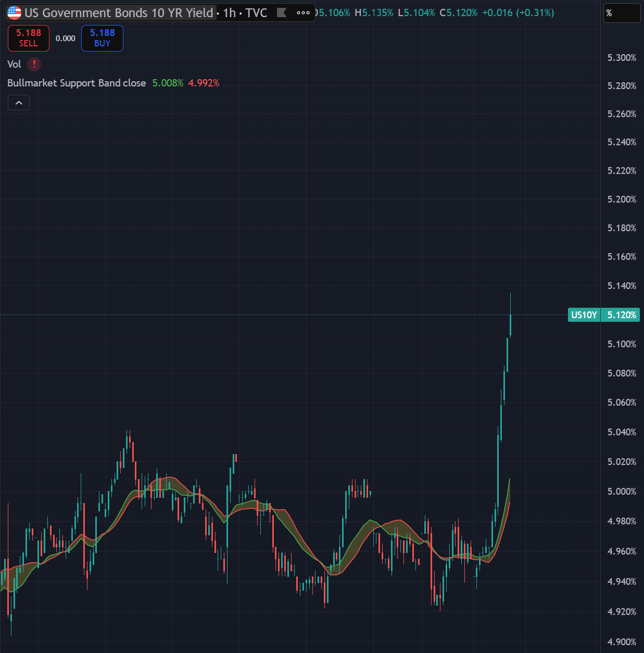644x653 pixels.
Task: Open the 1h interval label in the legend
Action: pyautogui.click(x=230, y=12)
